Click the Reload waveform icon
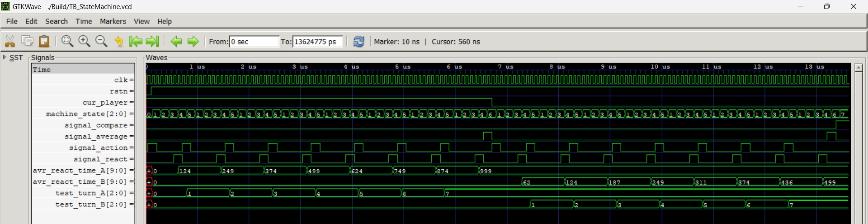868x224 pixels. click(359, 41)
